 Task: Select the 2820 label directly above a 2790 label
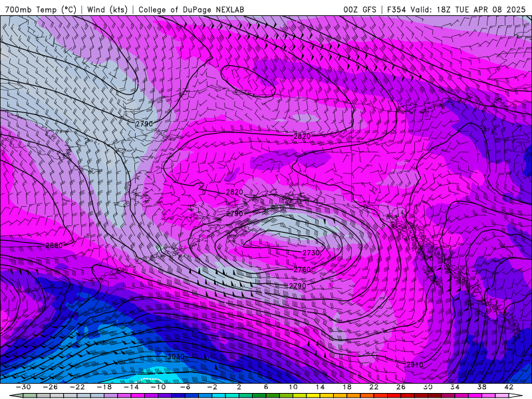pyautogui.click(x=235, y=192)
